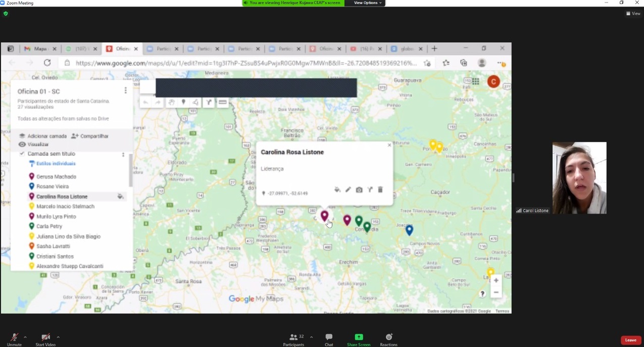This screenshot has width=644, height=347.
Task: Open the View Options dropdown
Action: [368, 3]
